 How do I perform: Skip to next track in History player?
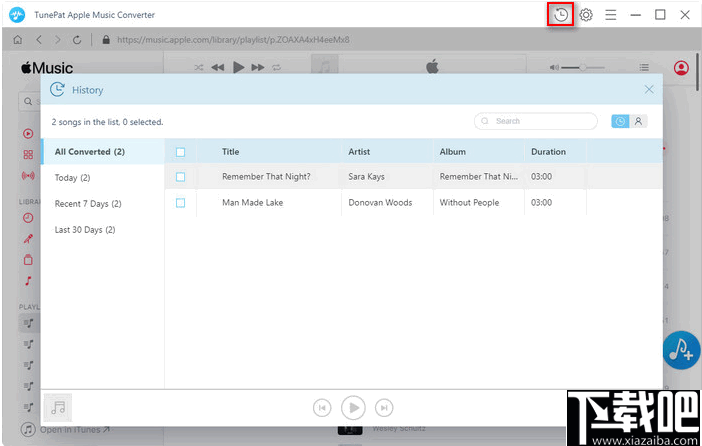(x=384, y=407)
